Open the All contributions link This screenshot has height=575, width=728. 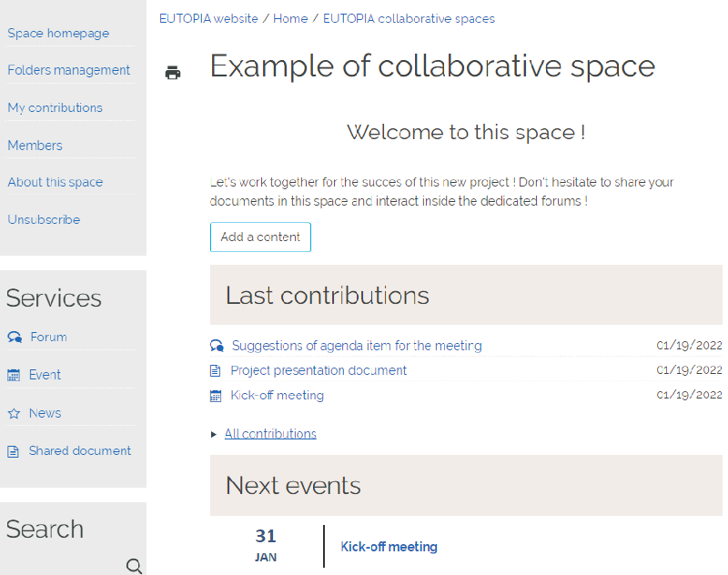click(x=270, y=434)
